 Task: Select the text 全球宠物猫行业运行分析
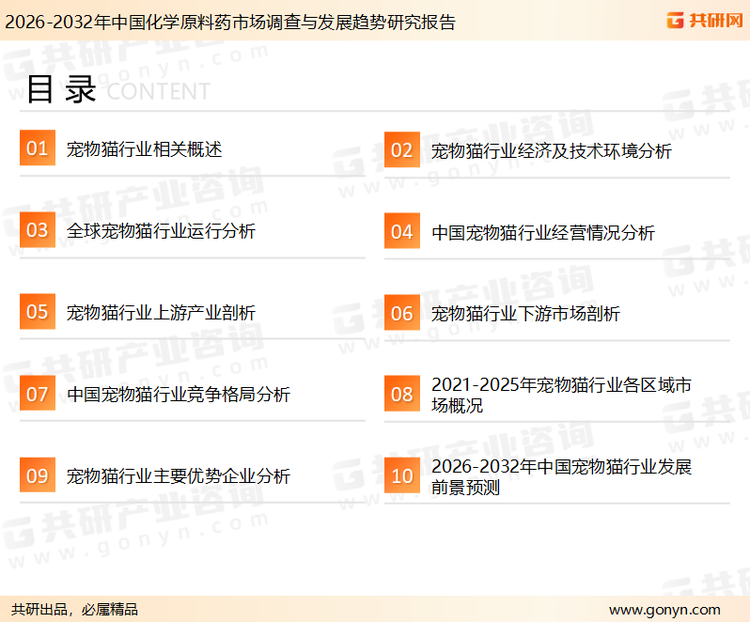(161, 231)
